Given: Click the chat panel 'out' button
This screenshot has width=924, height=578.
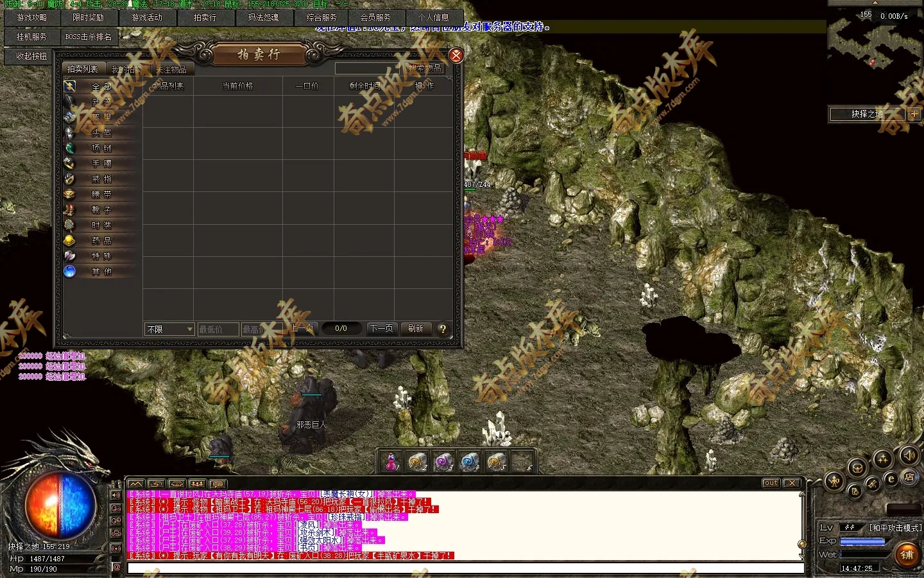Looking at the screenshot, I should click(771, 483).
